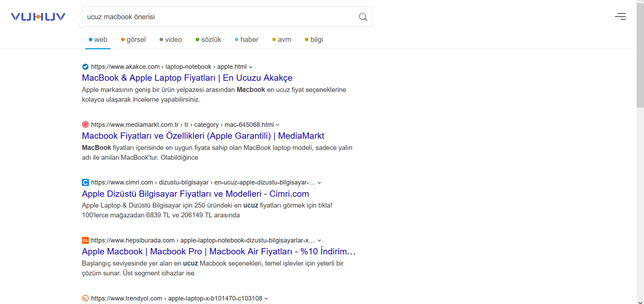This screenshot has width=644, height=304.
Task: Open Apple Dizüstü Bilgisayar Fiyatları Cimri link
Action: point(195,194)
